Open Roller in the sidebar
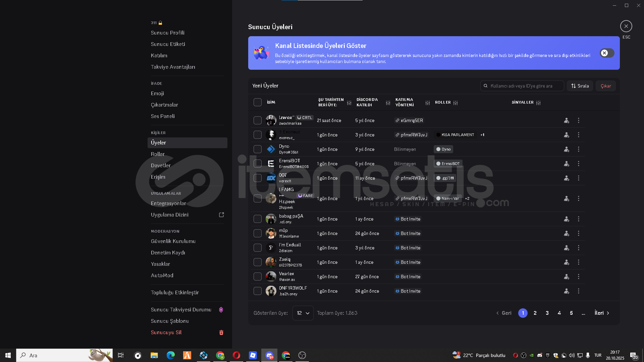644x362 pixels. pos(158,154)
